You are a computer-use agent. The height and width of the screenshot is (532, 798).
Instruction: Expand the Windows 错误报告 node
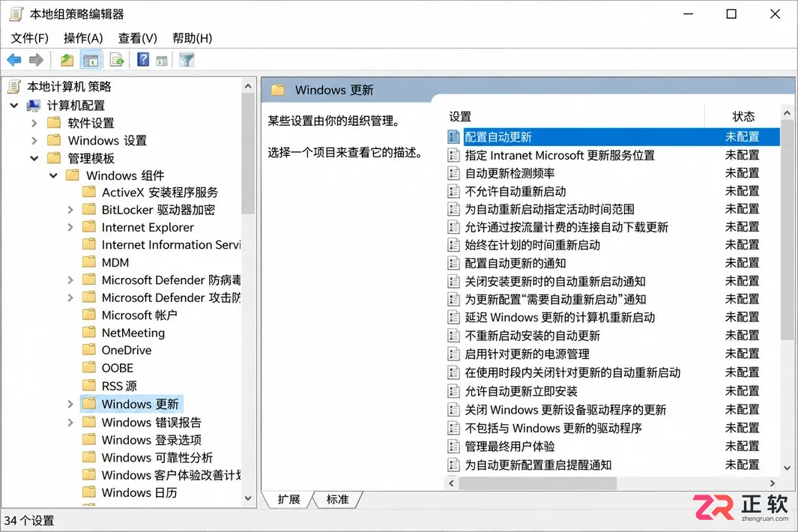(x=70, y=423)
